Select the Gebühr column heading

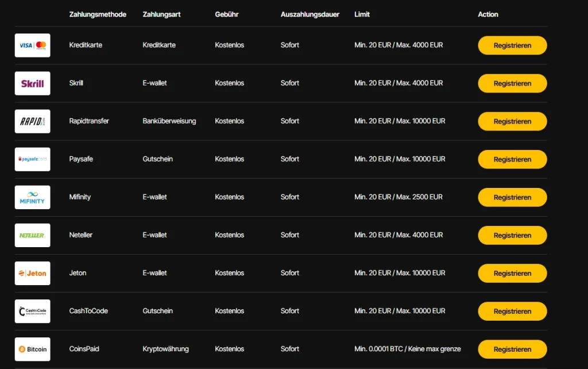pos(226,14)
